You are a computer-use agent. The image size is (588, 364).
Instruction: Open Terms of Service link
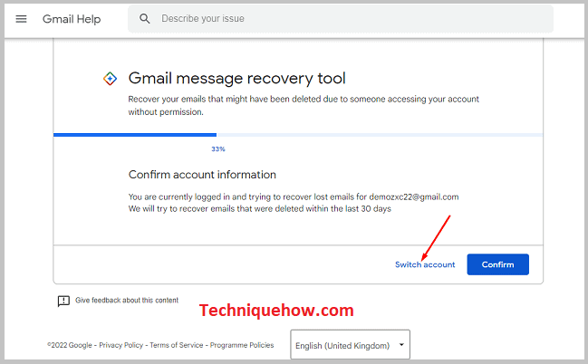[x=177, y=345]
